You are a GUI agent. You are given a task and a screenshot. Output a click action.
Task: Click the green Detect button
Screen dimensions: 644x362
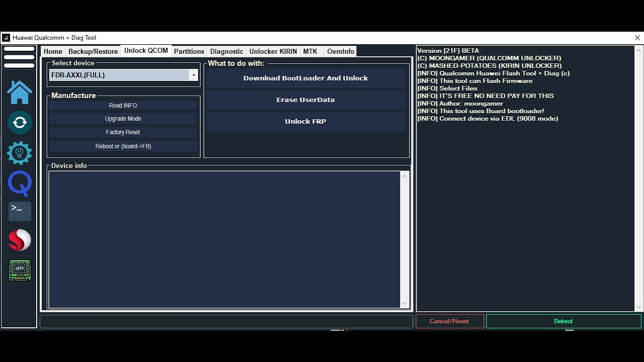tap(563, 321)
